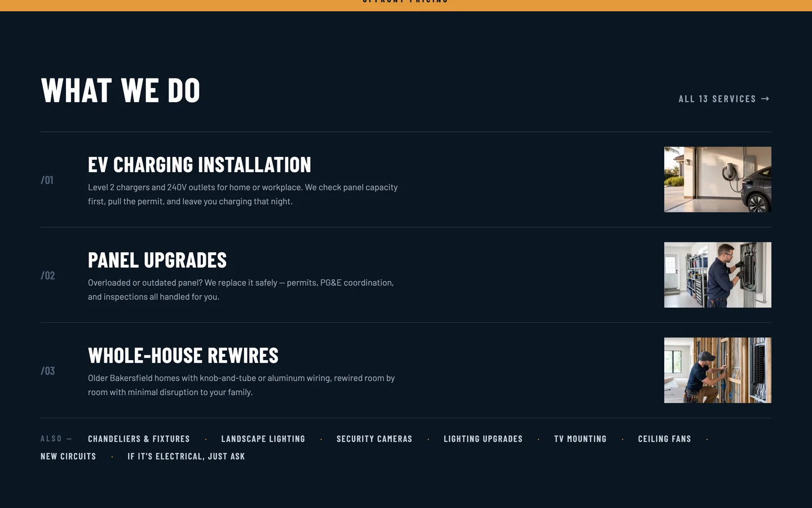Select Lighting Upgrades in also list

[483, 439]
